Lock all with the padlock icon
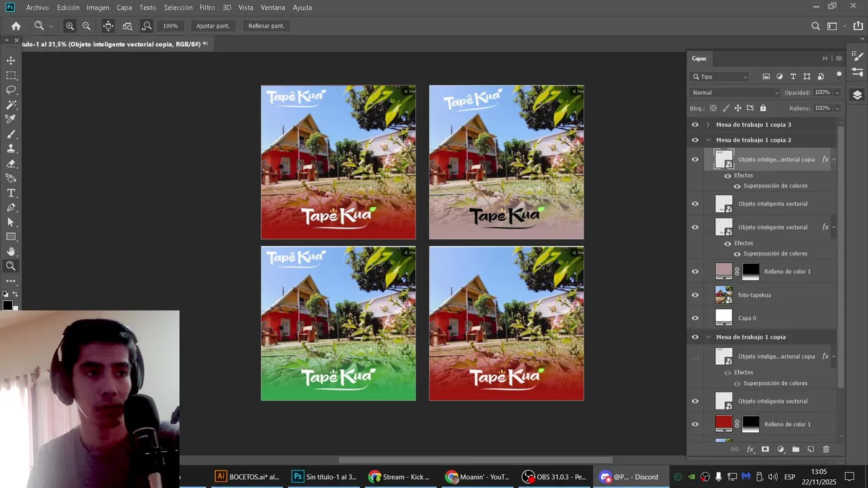 pos(763,108)
